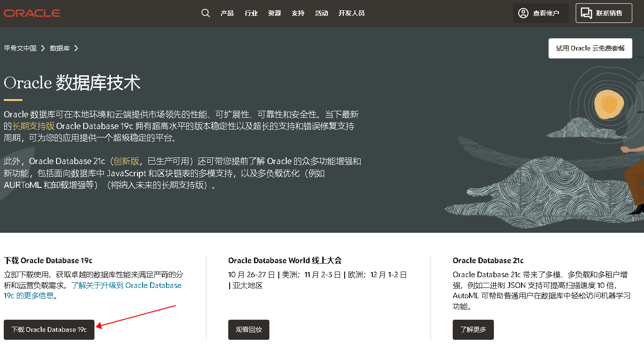Click 观看回放 button
644x344 pixels.
pyautogui.click(x=249, y=330)
